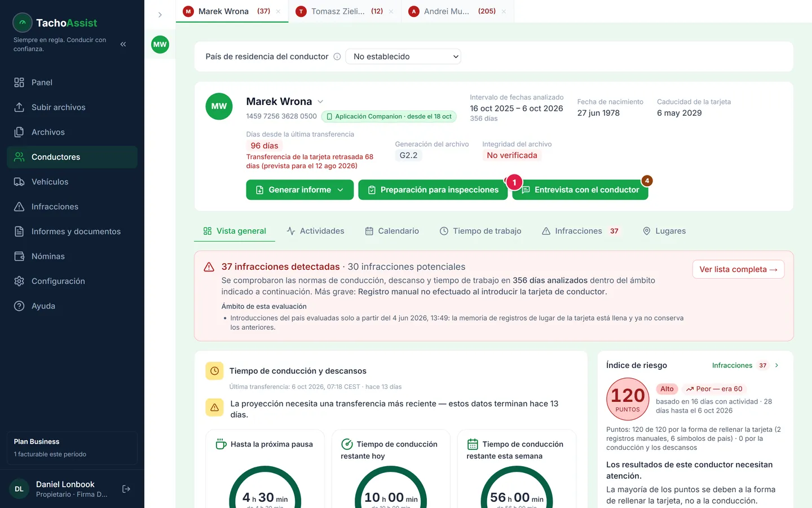Open Infracciones 37 tab
Viewport: 812px width, 508px height.
point(581,231)
